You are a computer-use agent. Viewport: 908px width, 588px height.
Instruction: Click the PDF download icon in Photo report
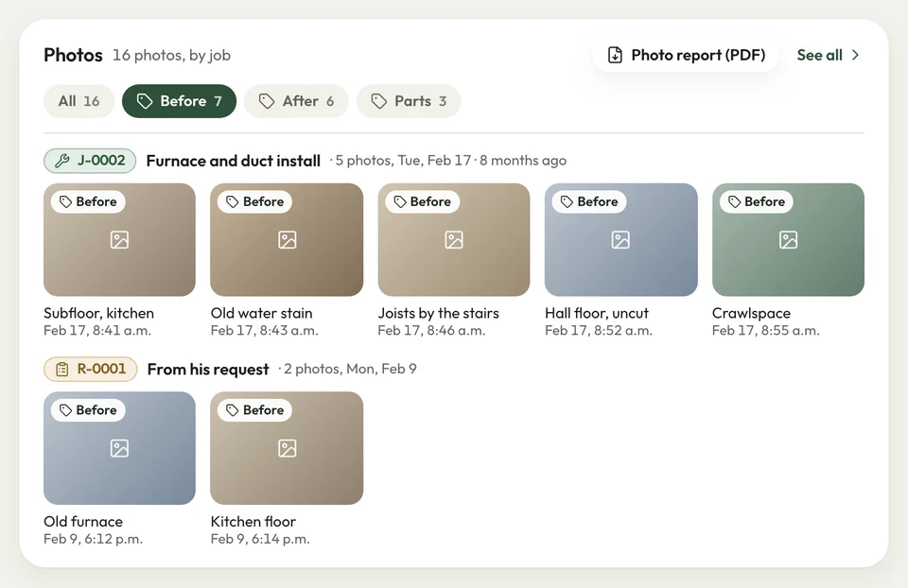(x=615, y=55)
